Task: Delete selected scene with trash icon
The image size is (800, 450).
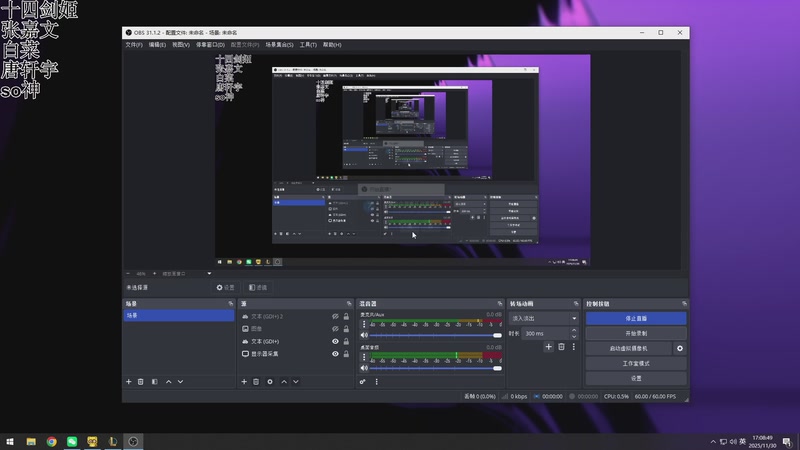Action: 141,382
